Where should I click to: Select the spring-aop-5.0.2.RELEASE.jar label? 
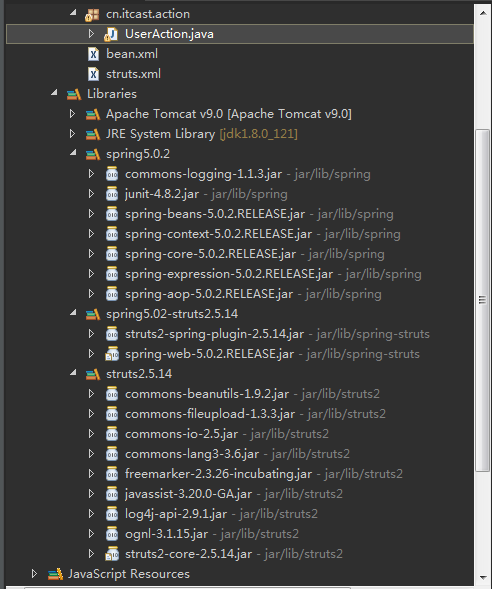click(209, 294)
